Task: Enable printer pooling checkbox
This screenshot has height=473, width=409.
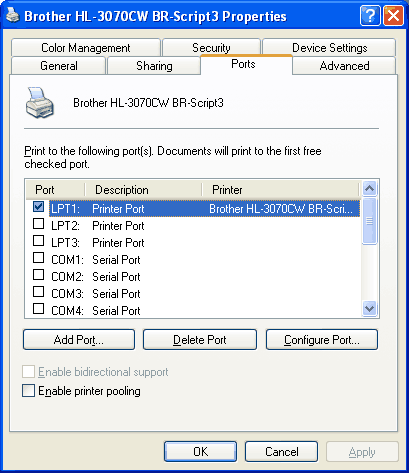Action: [x=28, y=391]
